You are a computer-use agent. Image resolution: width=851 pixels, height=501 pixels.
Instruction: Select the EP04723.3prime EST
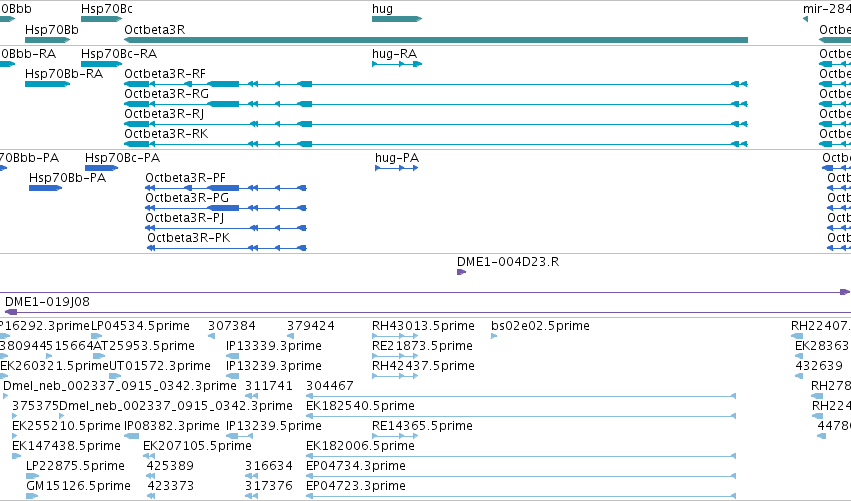point(521,496)
